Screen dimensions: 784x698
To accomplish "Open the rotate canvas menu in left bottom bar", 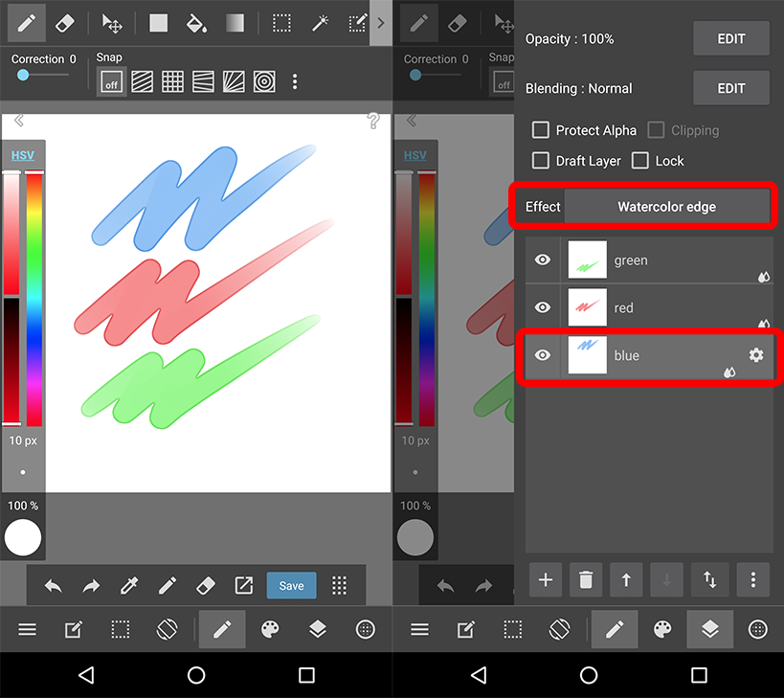I will 167,629.
